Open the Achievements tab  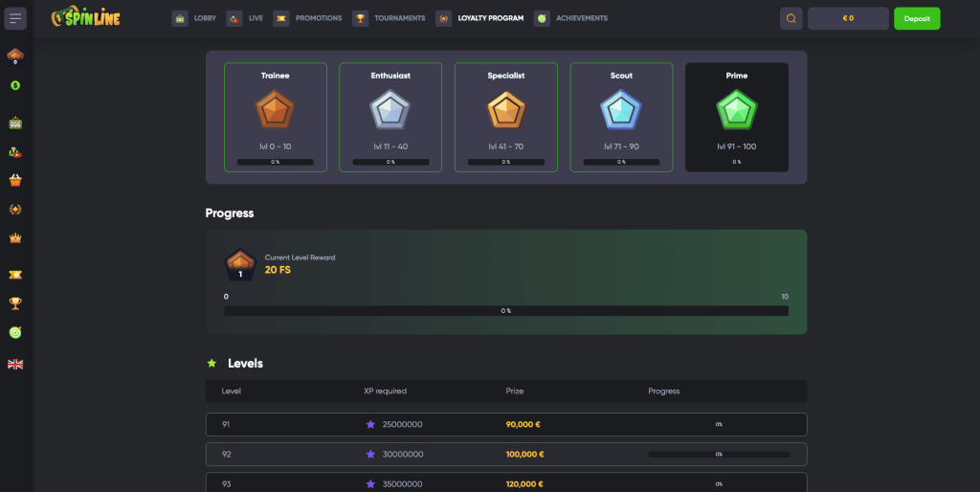pyautogui.click(x=570, y=18)
